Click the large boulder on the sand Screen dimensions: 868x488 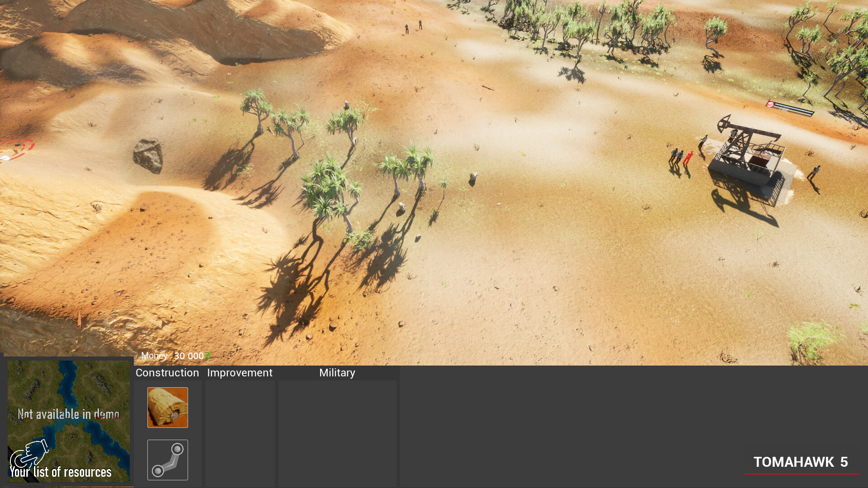tap(148, 155)
